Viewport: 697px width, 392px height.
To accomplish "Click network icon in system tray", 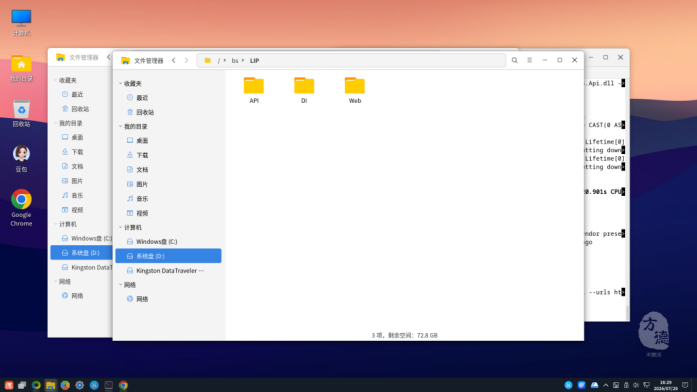I will pyautogui.click(x=646, y=385).
